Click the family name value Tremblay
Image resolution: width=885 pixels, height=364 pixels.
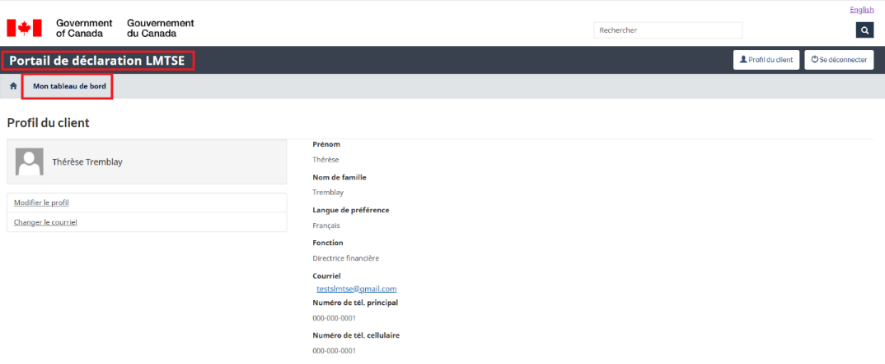pyautogui.click(x=328, y=192)
